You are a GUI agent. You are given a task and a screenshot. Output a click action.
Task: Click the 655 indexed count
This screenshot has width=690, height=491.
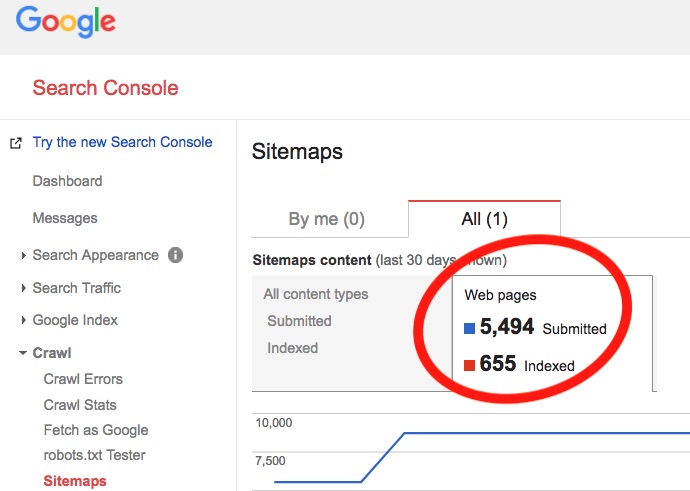coord(498,364)
